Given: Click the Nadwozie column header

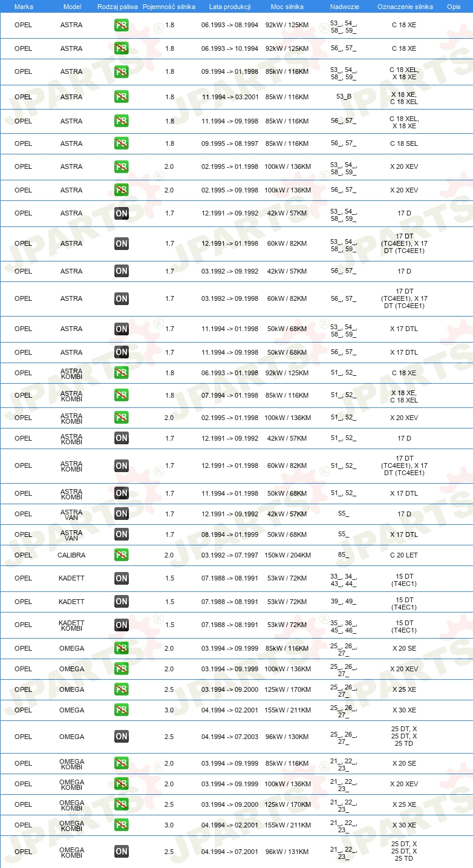Looking at the screenshot, I should (x=344, y=7).
